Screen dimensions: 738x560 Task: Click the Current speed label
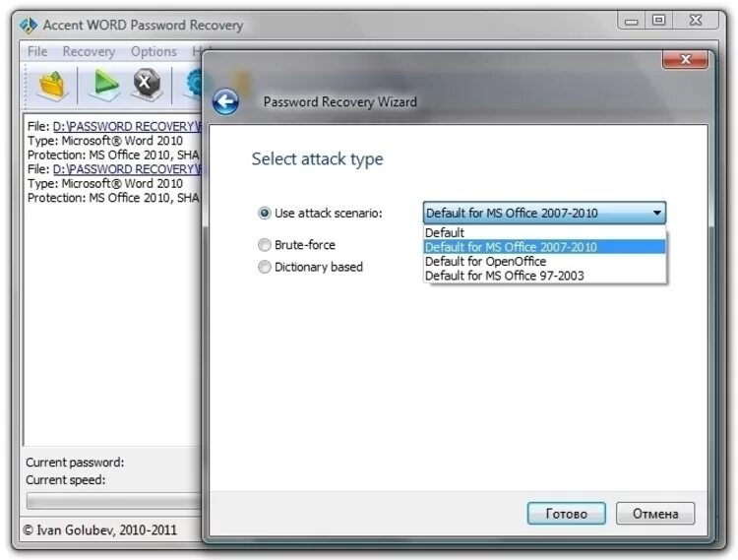pos(65,480)
